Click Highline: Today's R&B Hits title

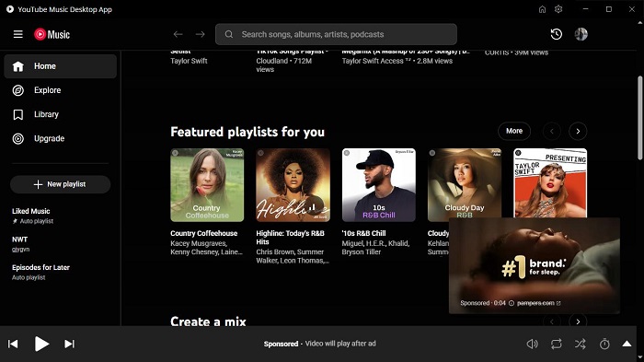[x=291, y=238]
